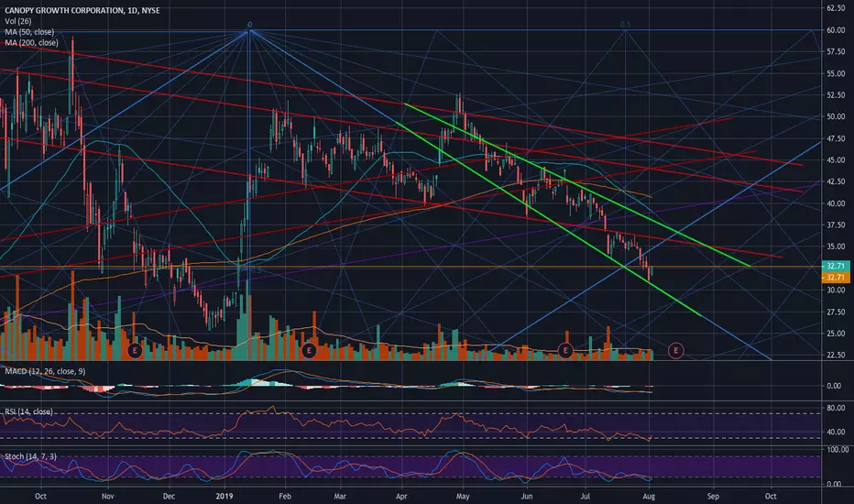Click the 100.00 Stoch scale label
The image size is (854, 504).
[838, 450]
